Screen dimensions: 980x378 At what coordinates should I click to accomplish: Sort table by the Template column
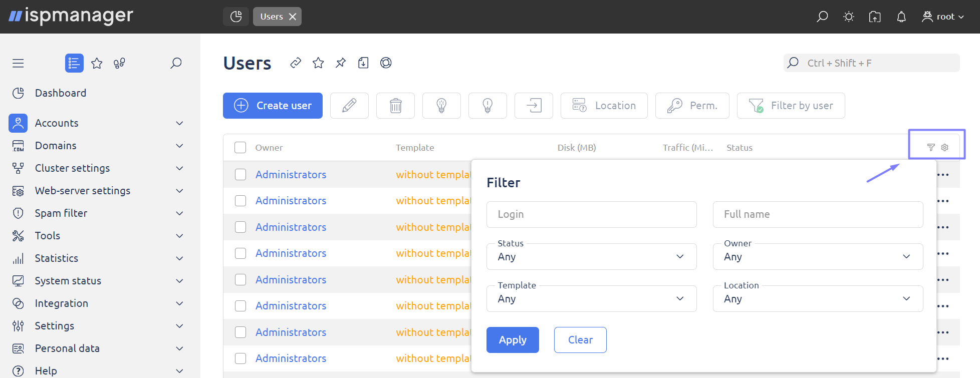point(415,148)
